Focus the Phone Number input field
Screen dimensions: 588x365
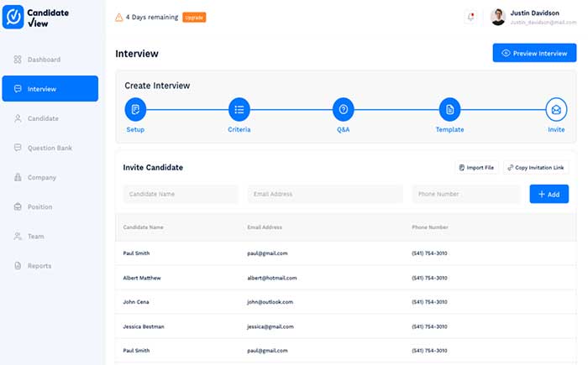466,194
